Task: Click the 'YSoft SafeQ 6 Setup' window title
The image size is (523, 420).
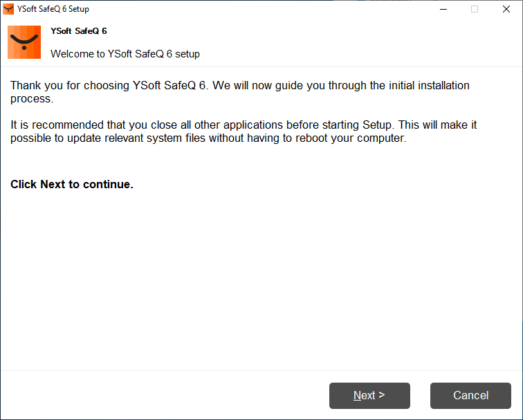Action: tap(53, 9)
